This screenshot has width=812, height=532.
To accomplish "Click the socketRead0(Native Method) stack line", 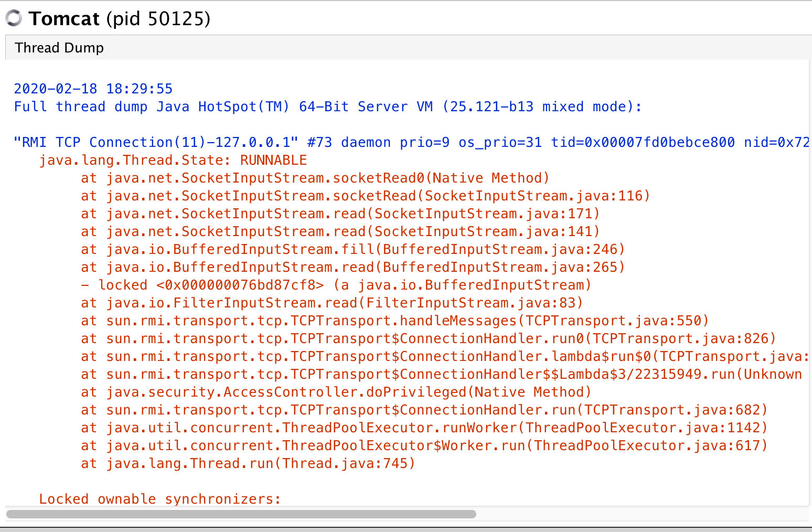I will 315,178.
